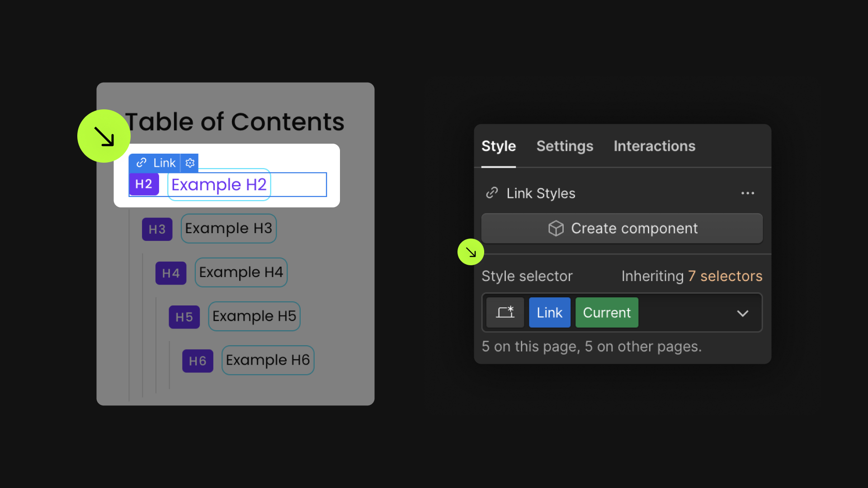
Task: Click the H6 heading badge
Action: coord(198,361)
